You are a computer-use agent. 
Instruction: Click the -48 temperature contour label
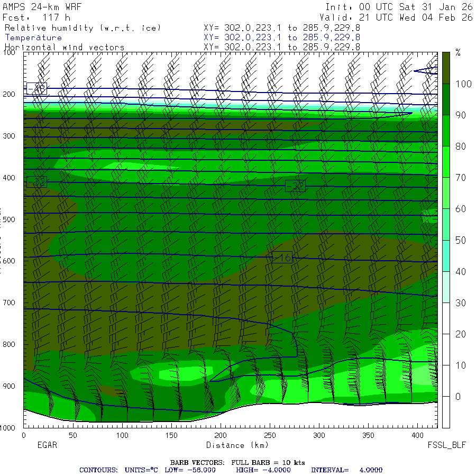(36, 88)
